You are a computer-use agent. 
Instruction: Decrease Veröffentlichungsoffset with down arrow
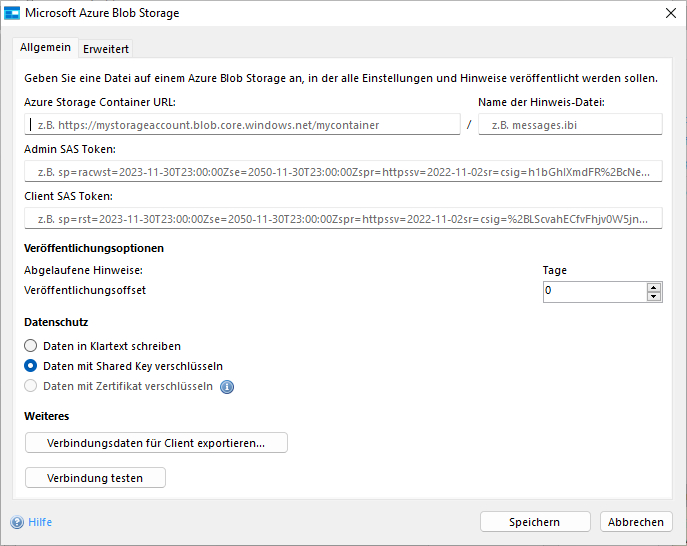[x=654, y=296]
